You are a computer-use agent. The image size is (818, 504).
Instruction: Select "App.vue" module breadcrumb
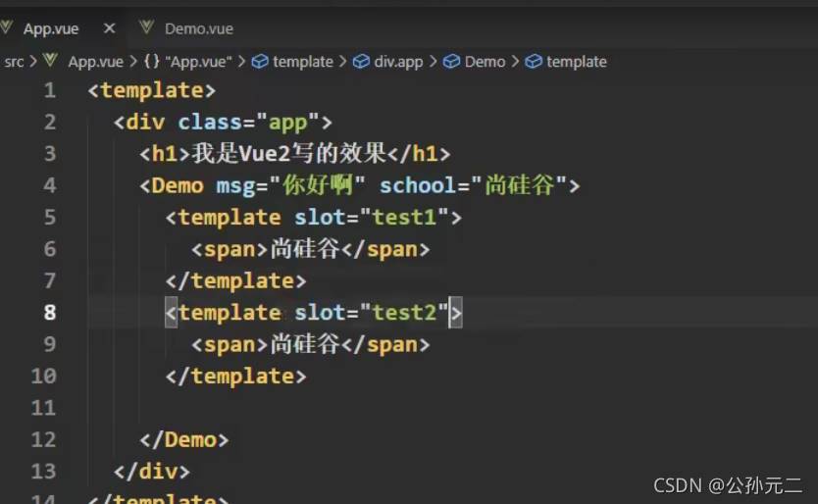pos(198,62)
